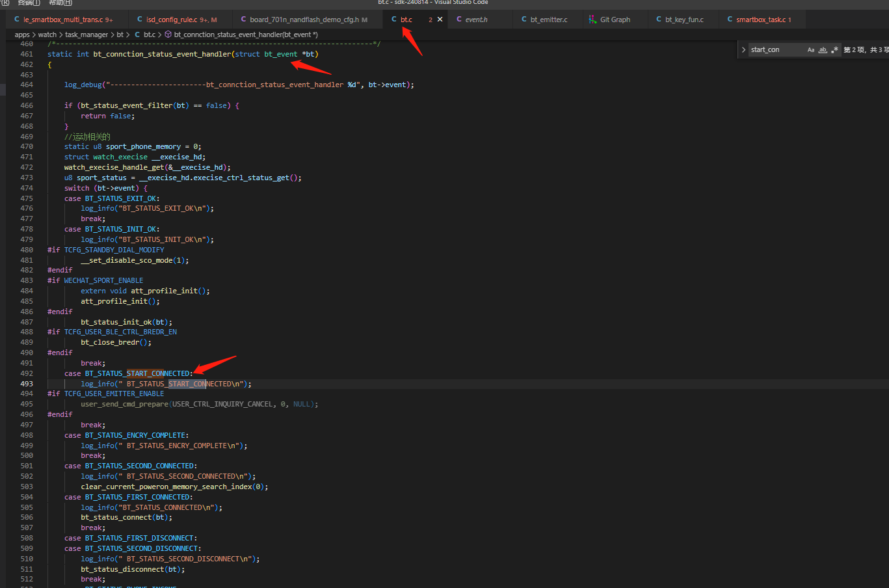
Task: Close the bt.c editor tab
Action: tap(440, 20)
